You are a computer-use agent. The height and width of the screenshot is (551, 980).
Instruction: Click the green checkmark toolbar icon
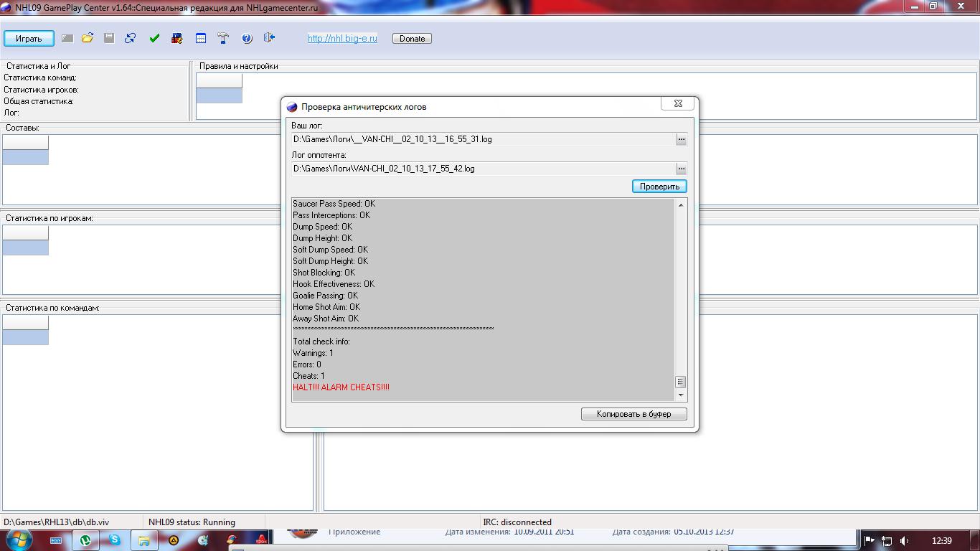point(154,38)
